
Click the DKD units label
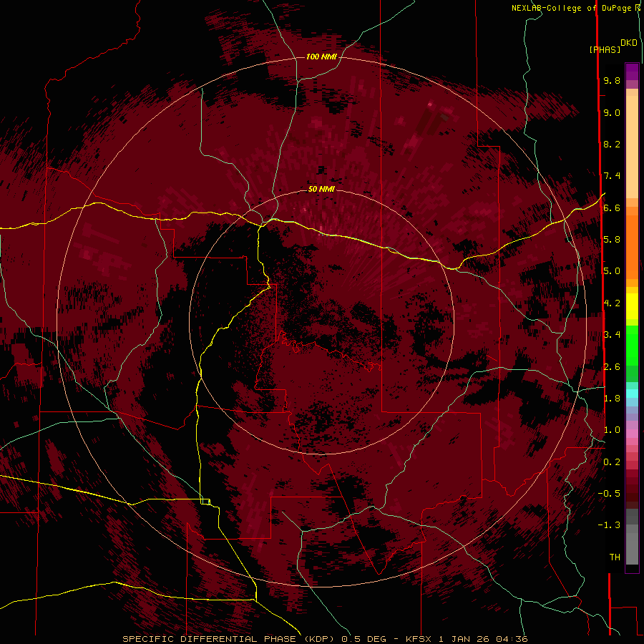(629, 43)
